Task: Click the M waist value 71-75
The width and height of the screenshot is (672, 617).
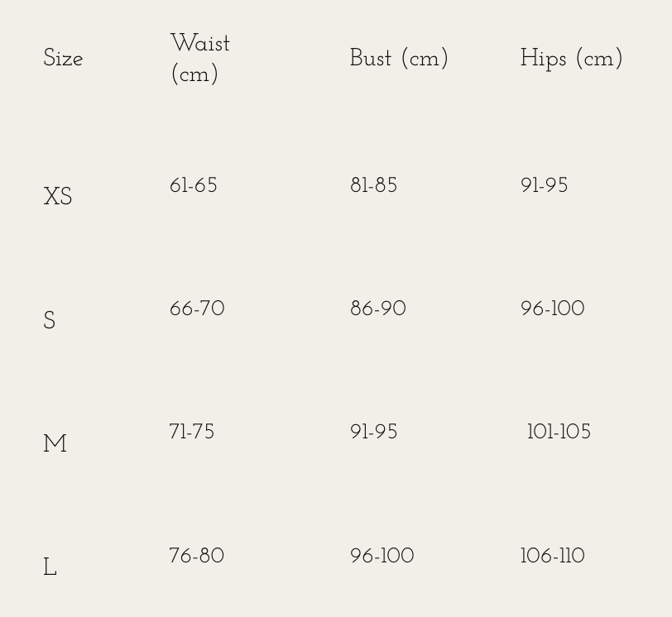Action: [x=191, y=433]
